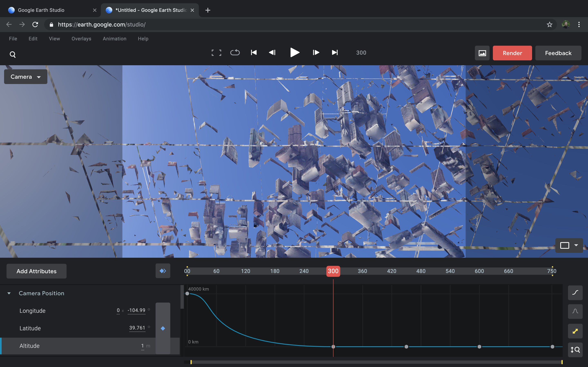Click the vertical zoom-to-fit icon below the graph
Viewport: 588px width, 367px height.
pos(575,349)
